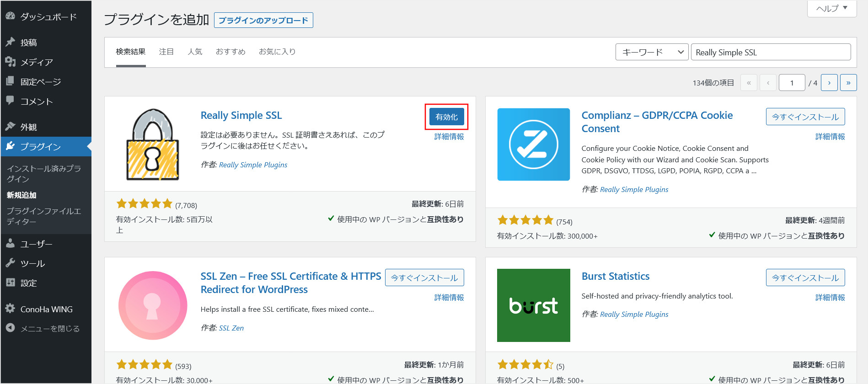Click the 投稿 pin icon in sidebar
Screen dimensions: 868x384
click(11, 42)
